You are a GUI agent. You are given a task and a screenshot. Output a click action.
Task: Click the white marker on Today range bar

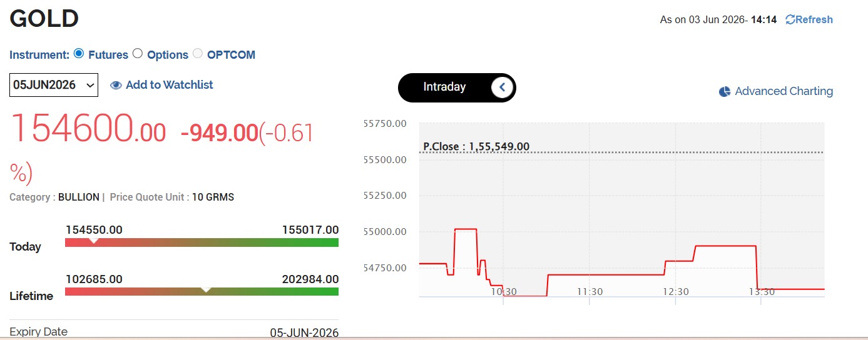[93, 240]
